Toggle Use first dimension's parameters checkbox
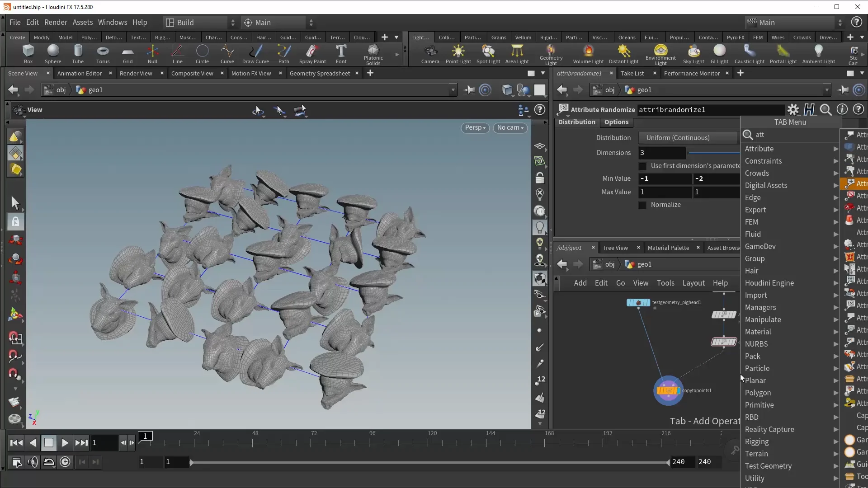The image size is (868, 488). (642, 166)
